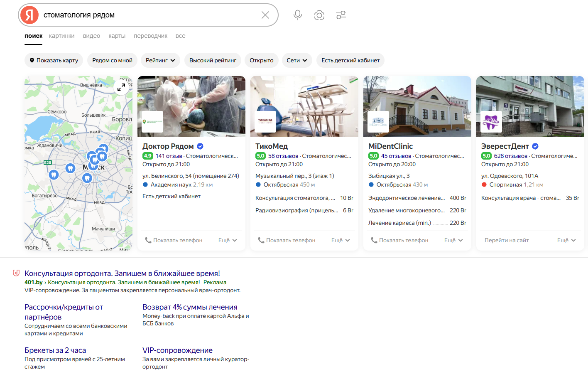This screenshot has height=374, width=588.
Task: Click the E28 road marker on map
Action: [48, 162]
